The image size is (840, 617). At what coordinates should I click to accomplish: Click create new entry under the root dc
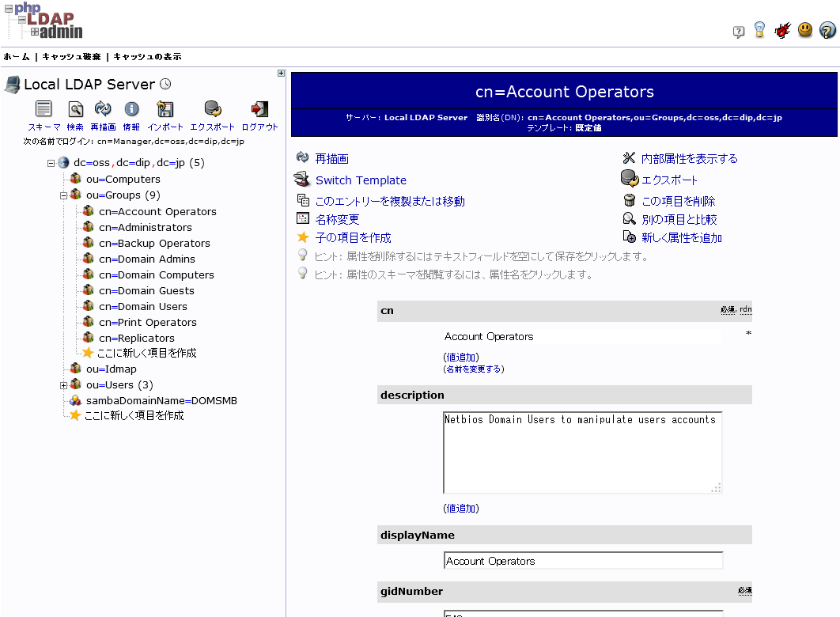tap(134, 415)
